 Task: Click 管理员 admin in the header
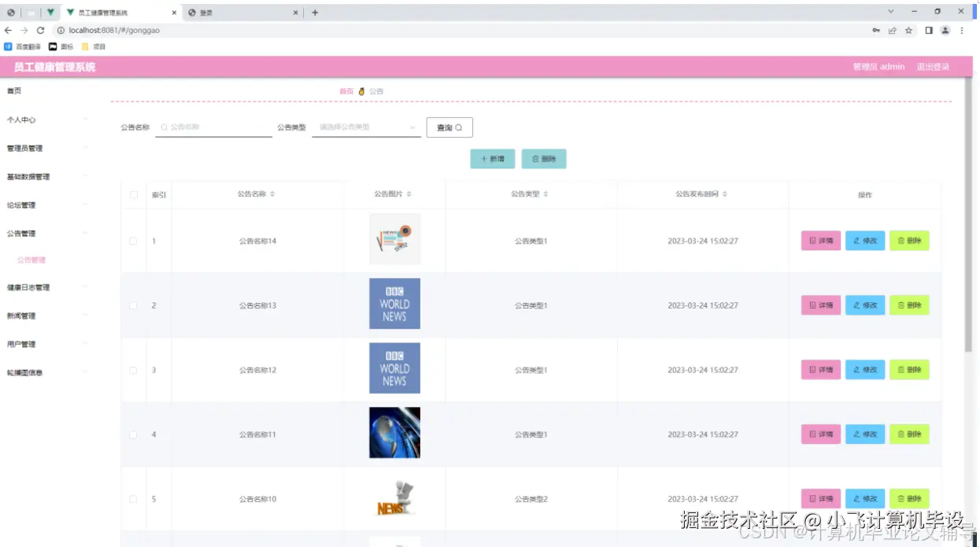click(x=878, y=67)
